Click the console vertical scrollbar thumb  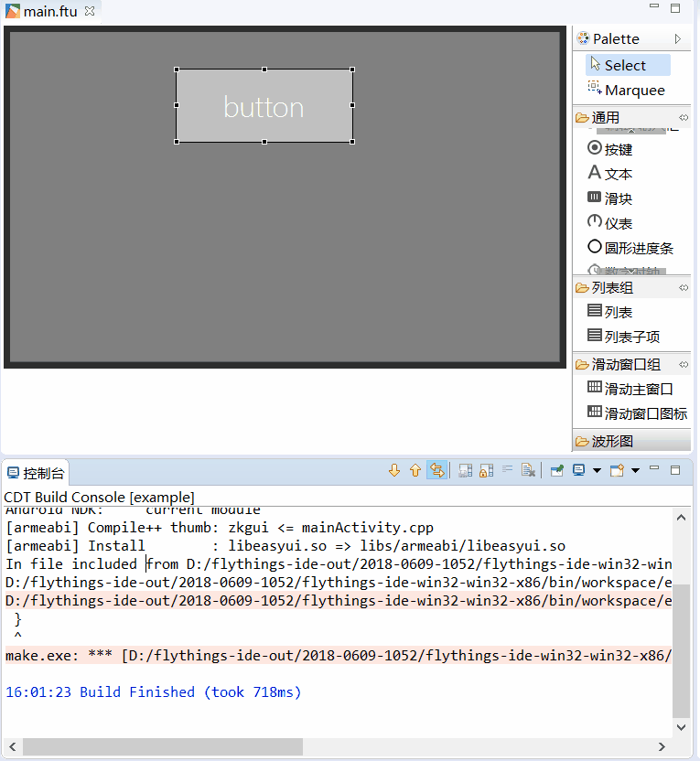tap(681, 650)
